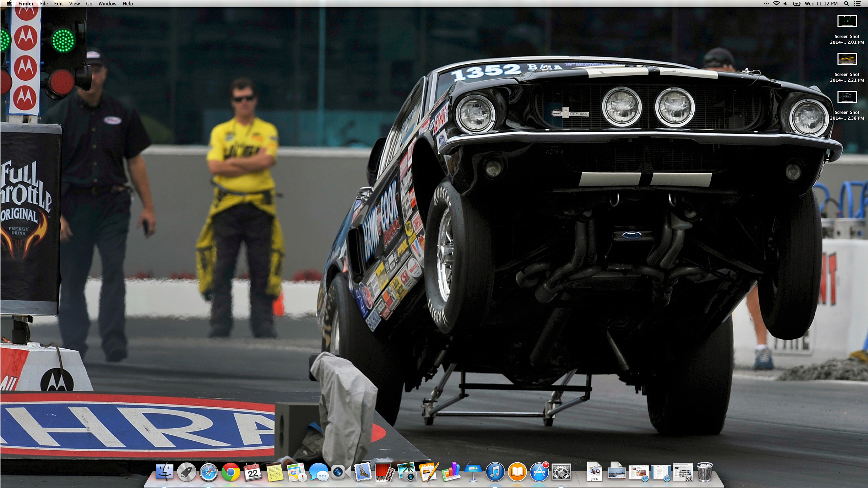Open Maps from the Dock
This screenshot has height=488, width=868.
pos(297,472)
